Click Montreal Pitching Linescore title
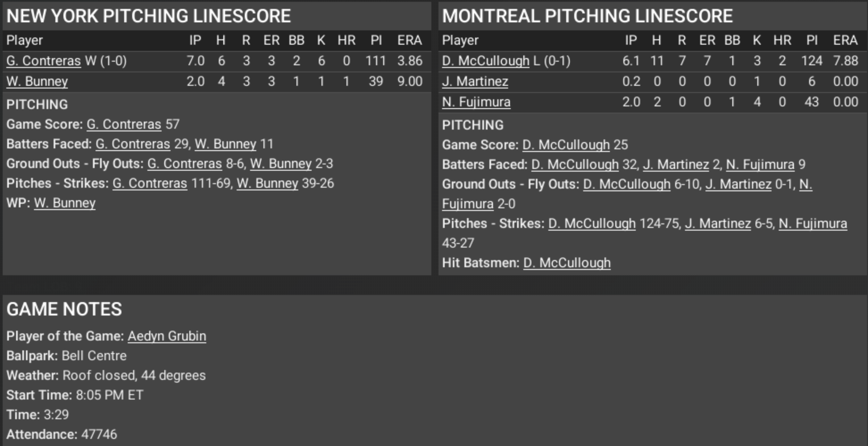The image size is (868, 446). tap(587, 16)
